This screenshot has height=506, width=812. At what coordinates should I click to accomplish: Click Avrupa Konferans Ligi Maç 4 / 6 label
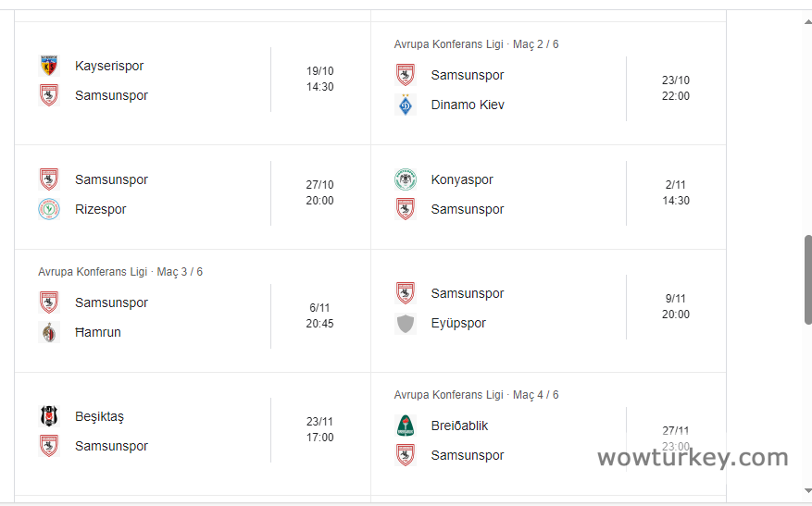(x=476, y=395)
